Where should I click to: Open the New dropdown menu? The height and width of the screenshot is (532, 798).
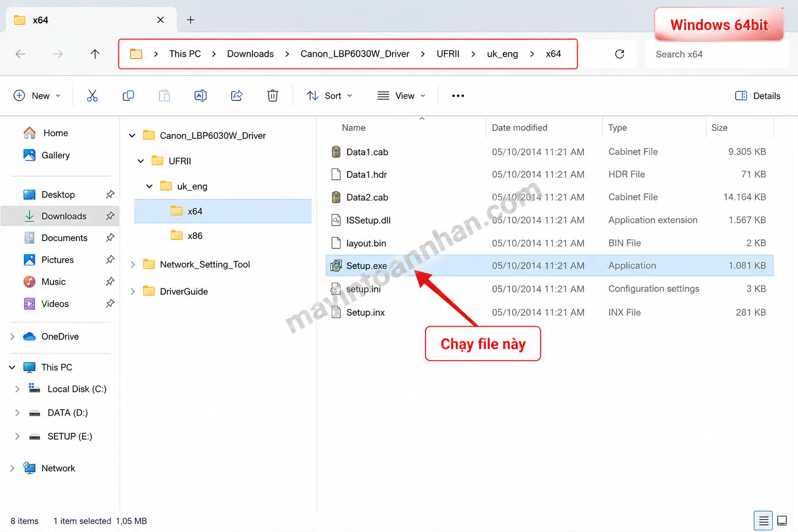37,96
